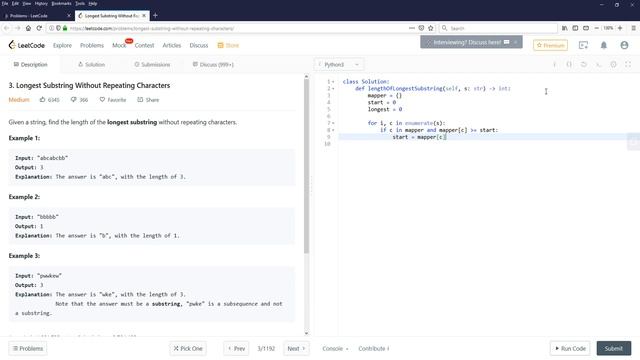Open the Bookmarks menu
This screenshot has height=360, width=640.
pos(61,3)
